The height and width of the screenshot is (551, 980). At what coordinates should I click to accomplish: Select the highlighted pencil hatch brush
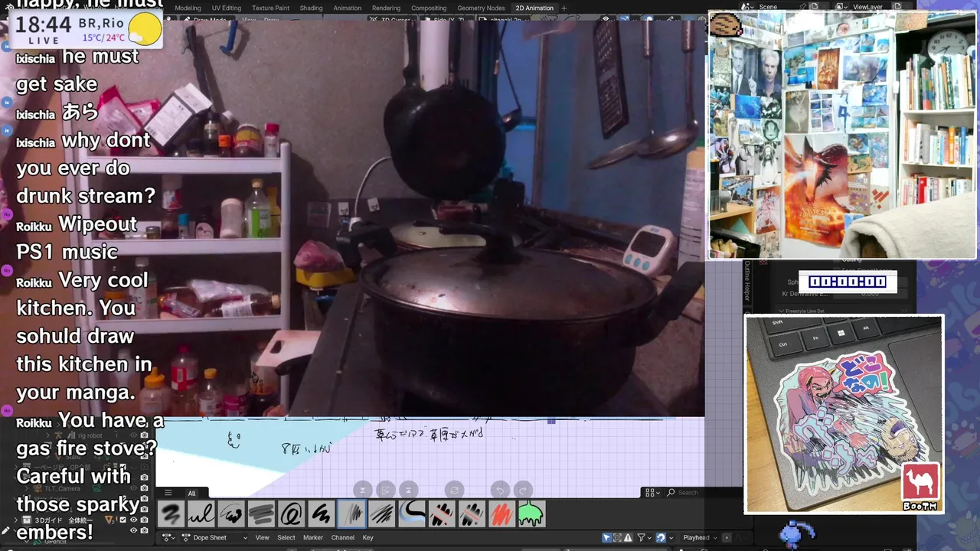pyautogui.click(x=351, y=514)
